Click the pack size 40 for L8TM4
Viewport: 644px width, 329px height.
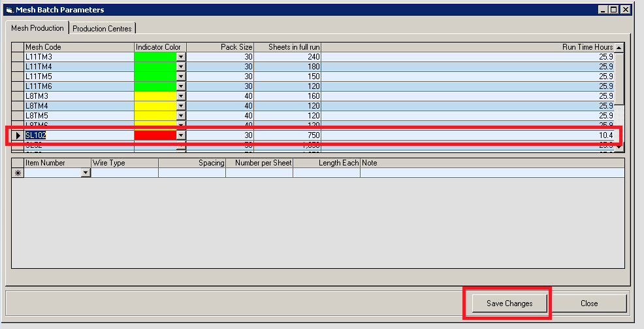pyautogui.click(x=220, y=106)
